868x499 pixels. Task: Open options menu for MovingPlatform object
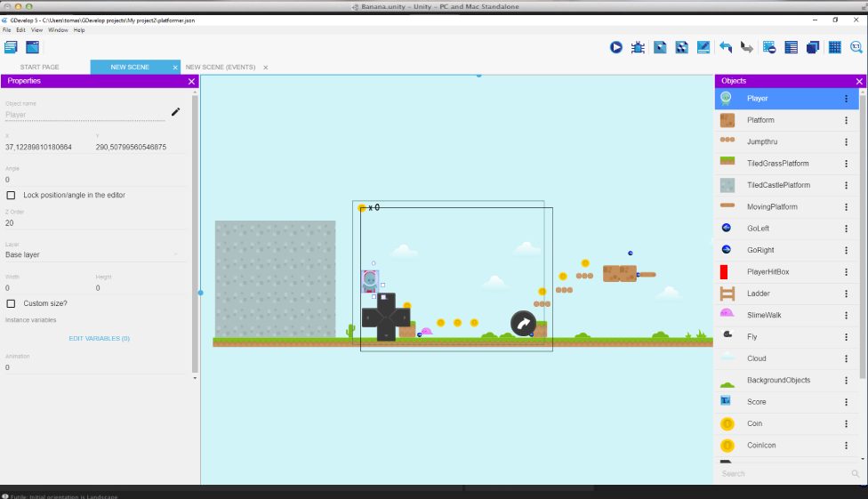846,206
